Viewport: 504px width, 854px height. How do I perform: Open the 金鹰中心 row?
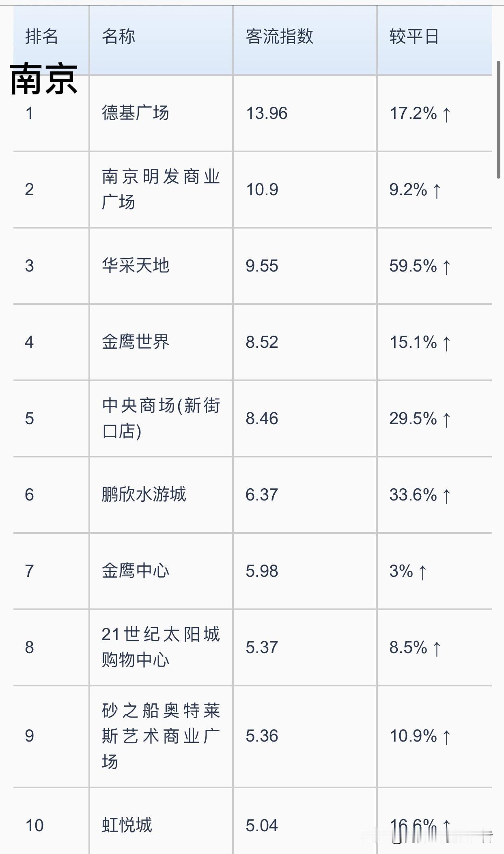tap(252, 571)
